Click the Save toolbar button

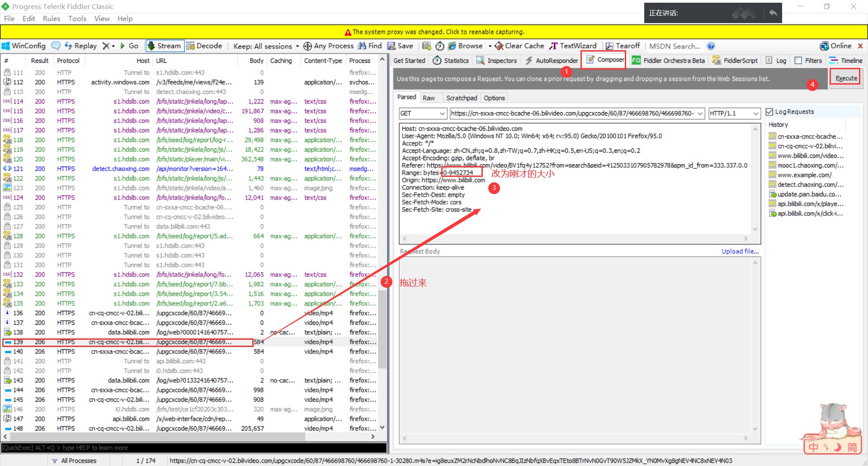click(400, 46)
